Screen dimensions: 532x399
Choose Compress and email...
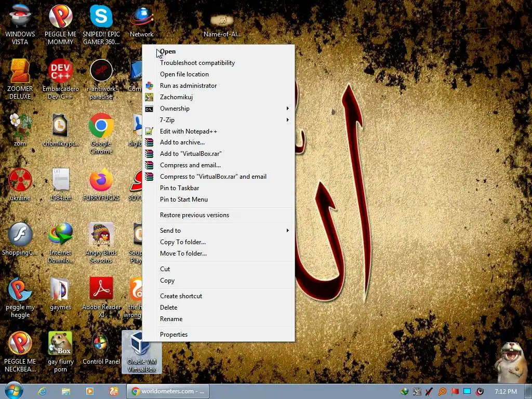219,165
